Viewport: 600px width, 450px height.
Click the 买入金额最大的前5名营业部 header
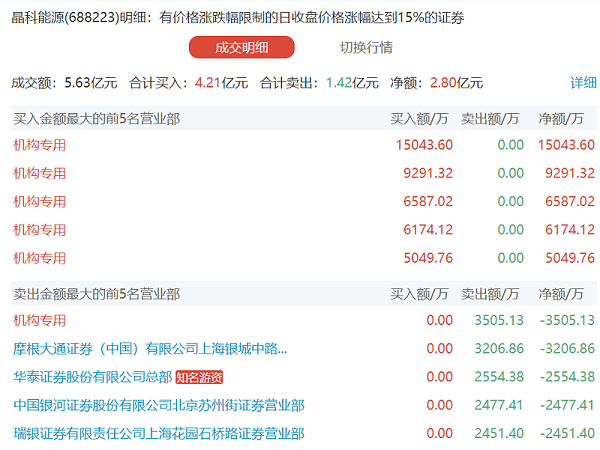[x=96, y=119]
